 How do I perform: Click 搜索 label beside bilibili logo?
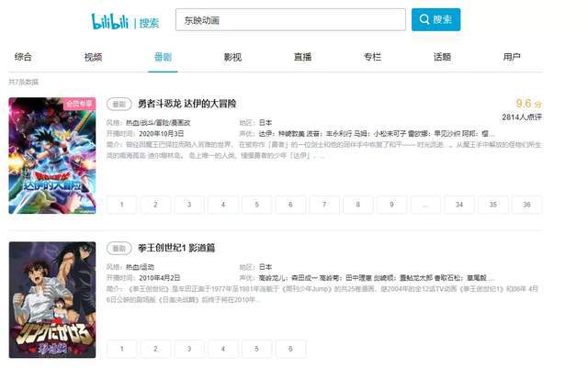(149, 23)
